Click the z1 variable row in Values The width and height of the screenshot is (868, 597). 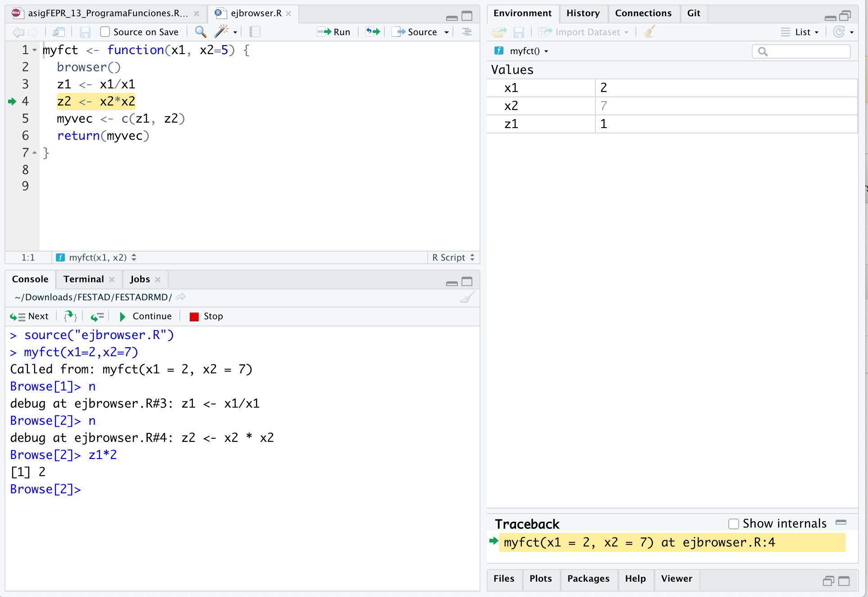672,124
